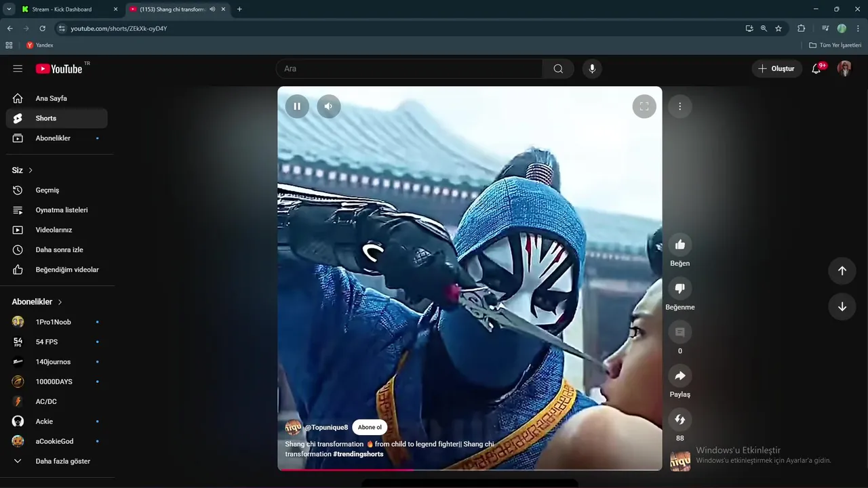
Task: Go to previous Short with up arrow
Action: [842, 271]
